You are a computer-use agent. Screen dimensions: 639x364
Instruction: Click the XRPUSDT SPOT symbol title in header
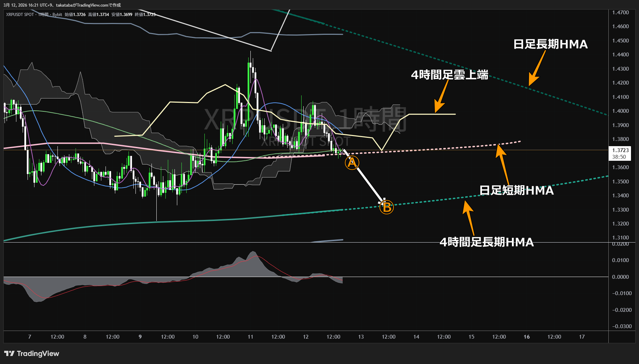pyautogui.click(x=20, y=15)
